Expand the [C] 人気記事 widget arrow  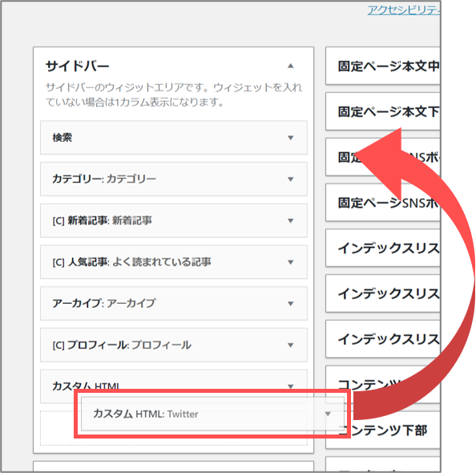click(x=291, y=262)
